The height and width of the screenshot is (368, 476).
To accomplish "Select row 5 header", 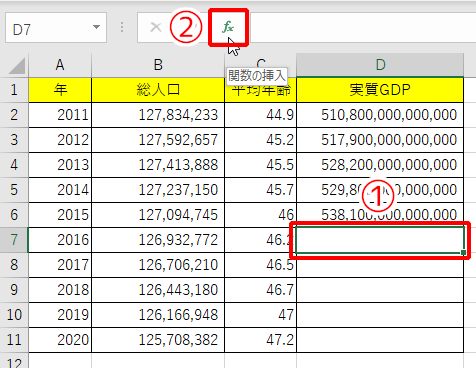I will [14, 190].
